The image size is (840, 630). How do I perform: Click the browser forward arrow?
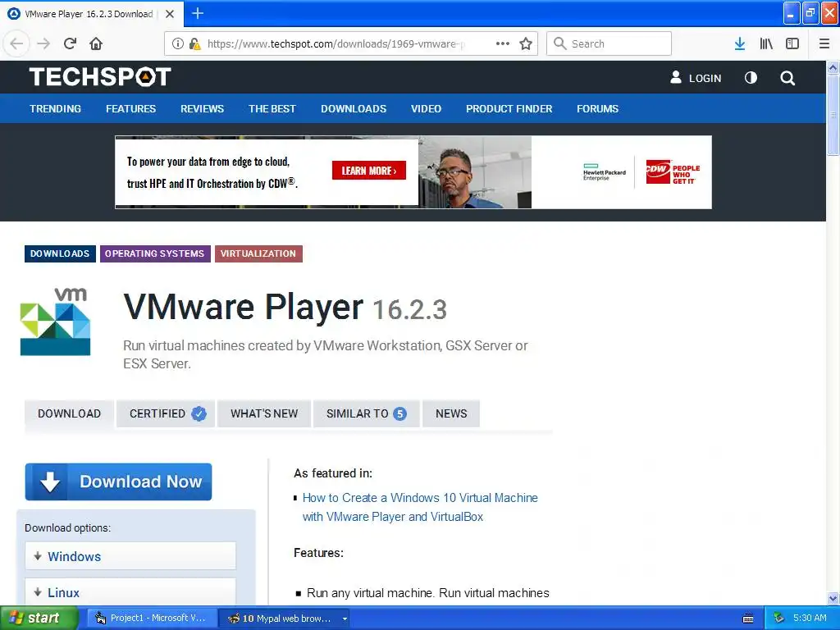click(43, 43)
